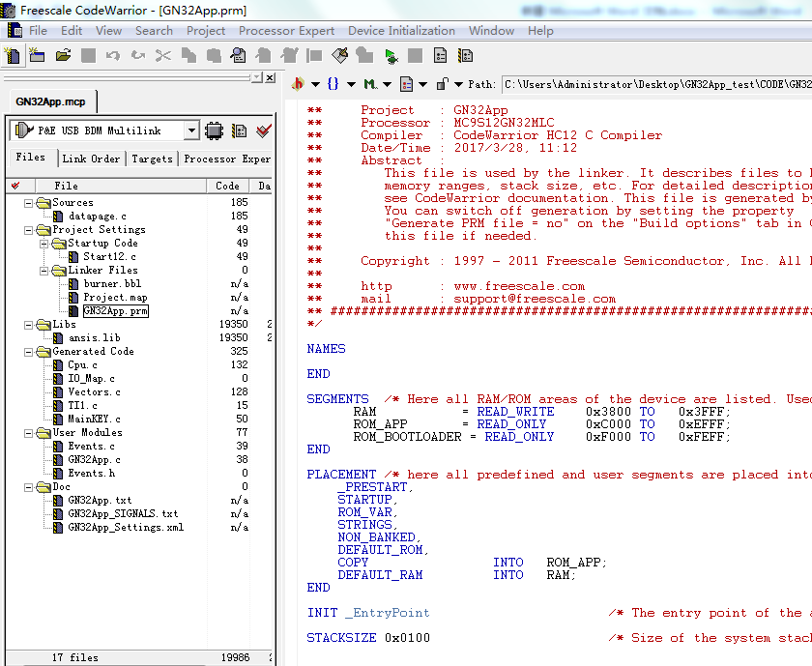
Task: Open the Processor Expert menu
Action: coord(286,31)
